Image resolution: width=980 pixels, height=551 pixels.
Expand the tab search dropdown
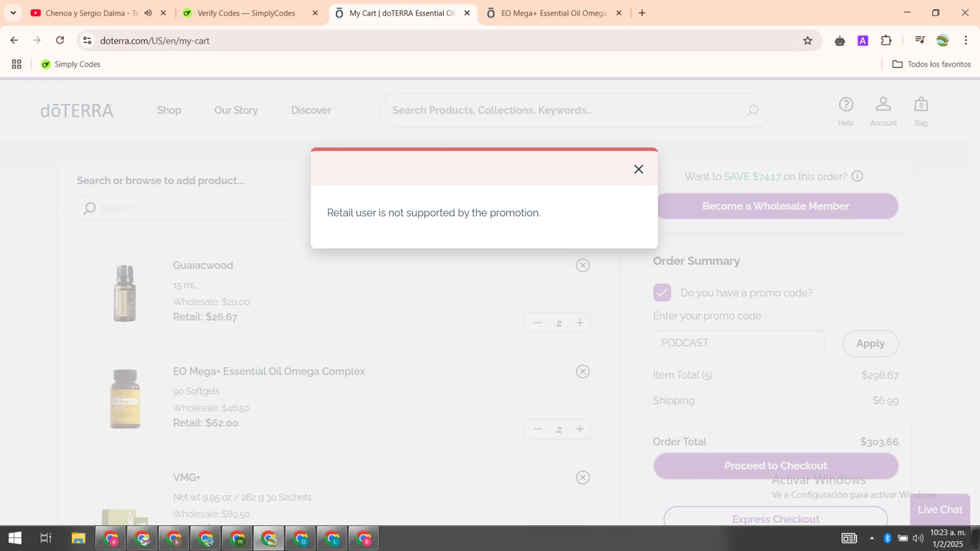coord(13,13)
